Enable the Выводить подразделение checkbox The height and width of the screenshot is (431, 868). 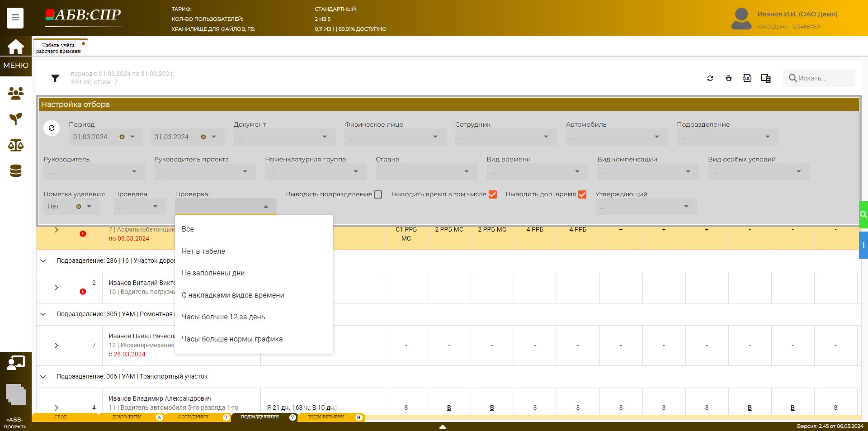pos(378,194)
